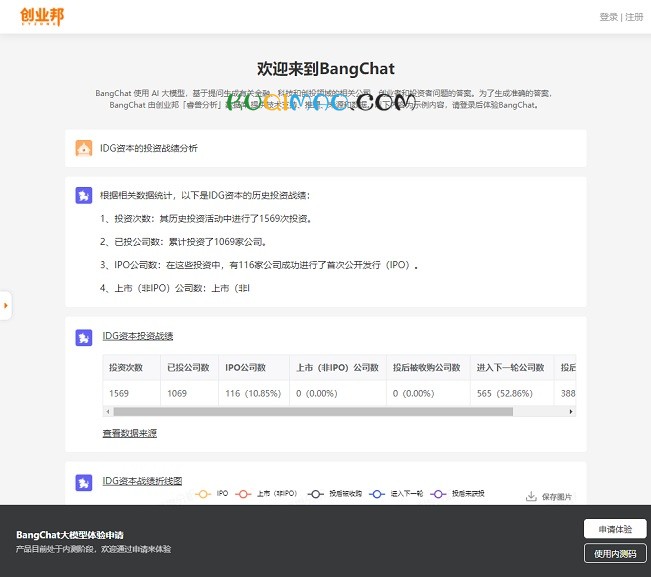Click the 进入下一轮公司数 column header

point(512,367)
